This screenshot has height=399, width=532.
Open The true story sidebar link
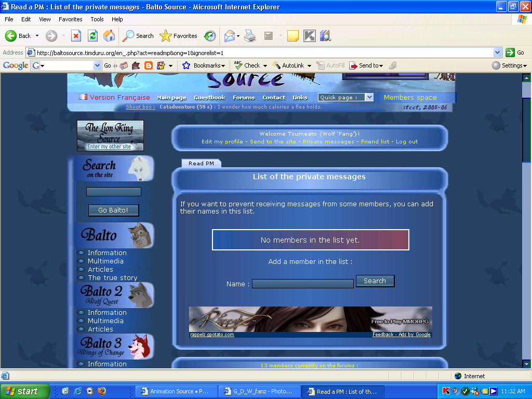tap(113, 277)
